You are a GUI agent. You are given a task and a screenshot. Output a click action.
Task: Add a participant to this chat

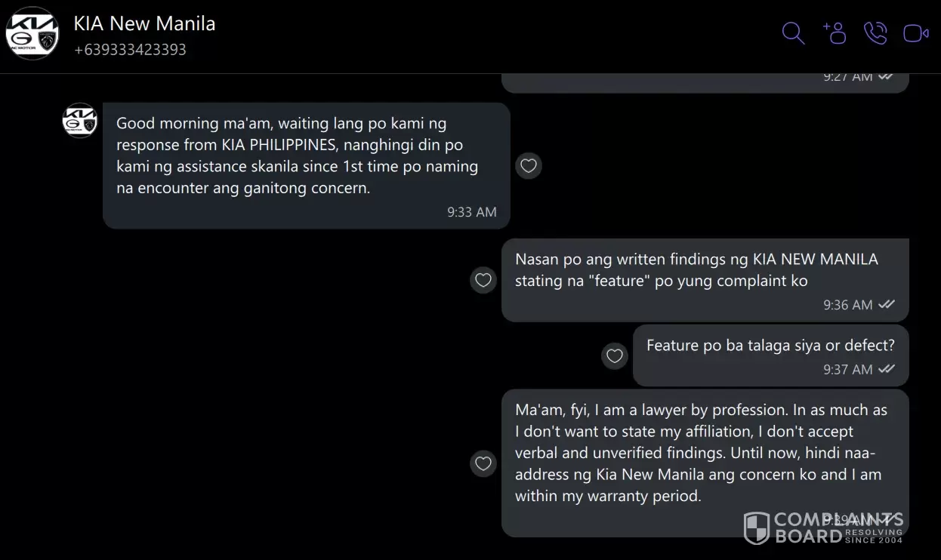[835, 33]
